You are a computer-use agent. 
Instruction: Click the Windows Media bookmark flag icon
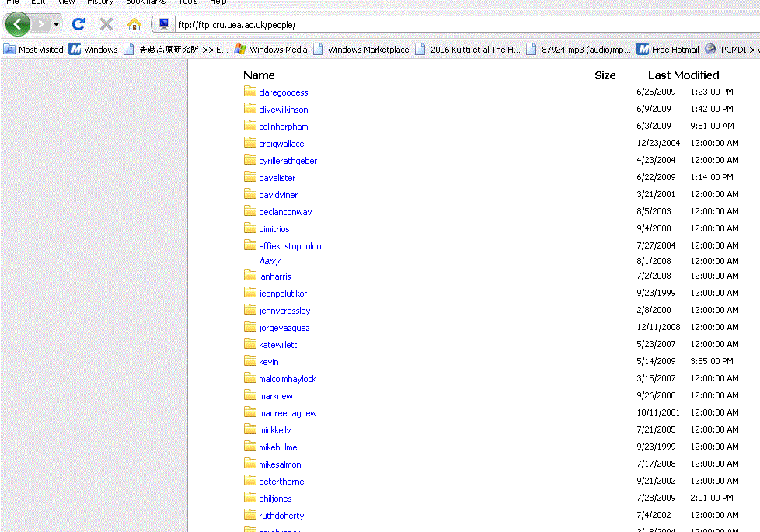(240, 49)
